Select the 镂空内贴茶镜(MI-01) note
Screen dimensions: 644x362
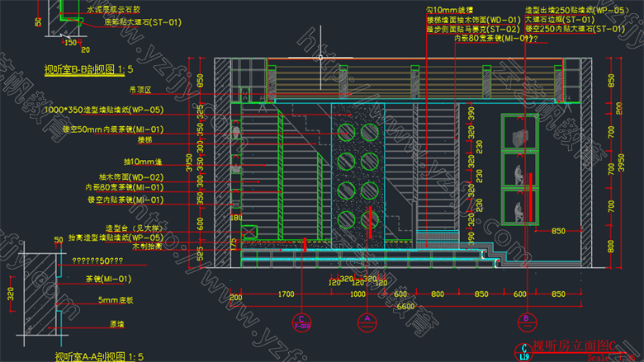click(x=125, y=200)
